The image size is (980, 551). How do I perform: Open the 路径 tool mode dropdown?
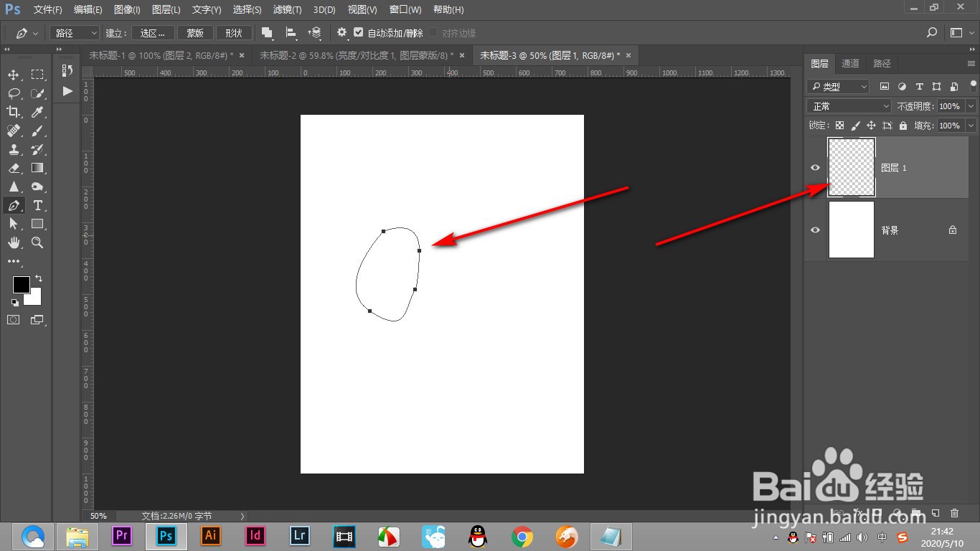coord(75,33)
